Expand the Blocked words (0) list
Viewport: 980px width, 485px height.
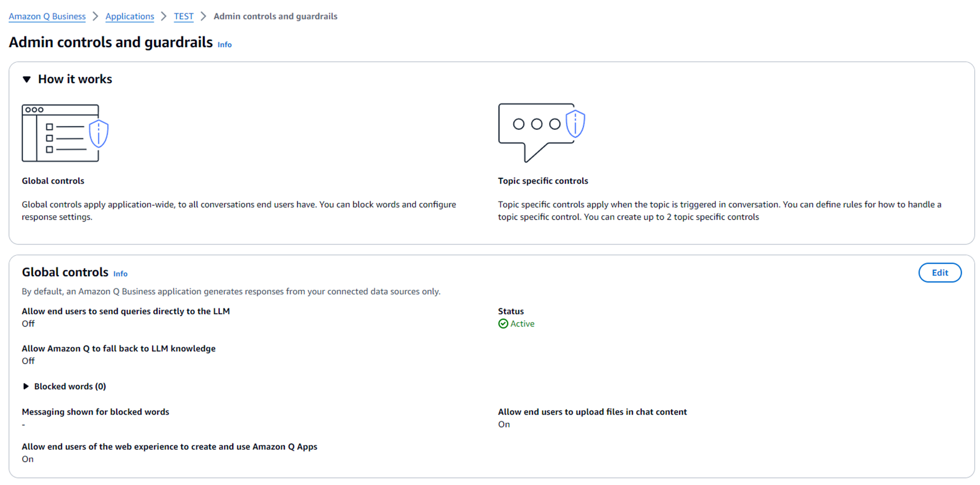(26, 386)
